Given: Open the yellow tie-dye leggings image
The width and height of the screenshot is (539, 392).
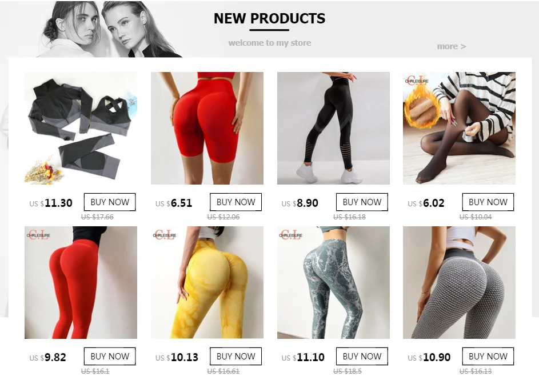Looking at the screenshot, I should (x=207, y=282).
